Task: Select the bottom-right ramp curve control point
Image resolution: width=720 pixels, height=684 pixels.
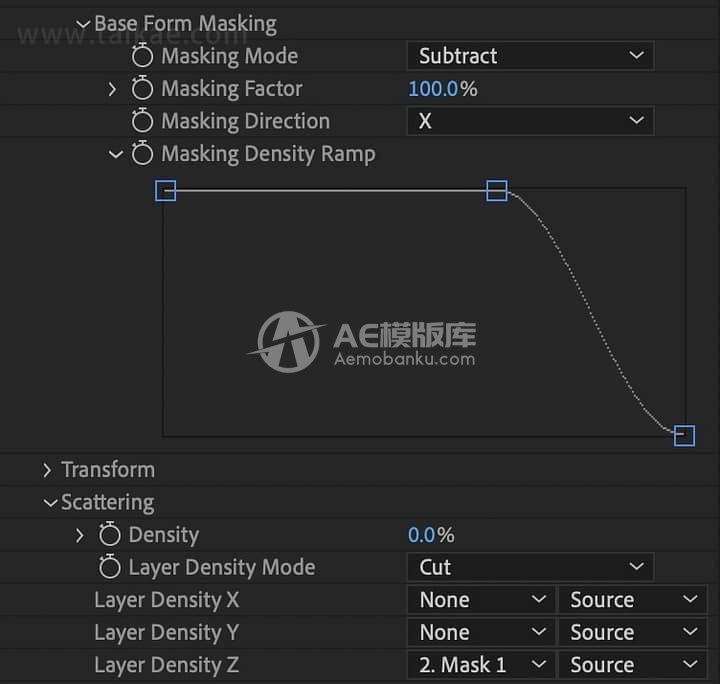Action: coord(684,435)
